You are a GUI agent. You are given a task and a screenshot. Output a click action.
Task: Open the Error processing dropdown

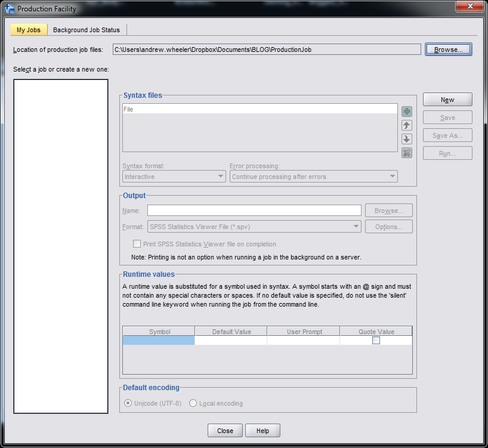313,177
